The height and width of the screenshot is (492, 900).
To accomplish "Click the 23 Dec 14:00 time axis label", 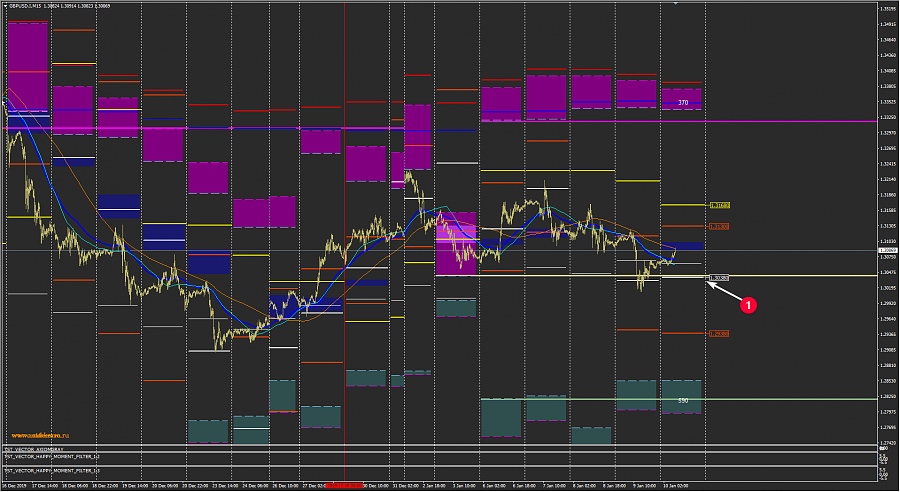I will click(x=226, y=486).
